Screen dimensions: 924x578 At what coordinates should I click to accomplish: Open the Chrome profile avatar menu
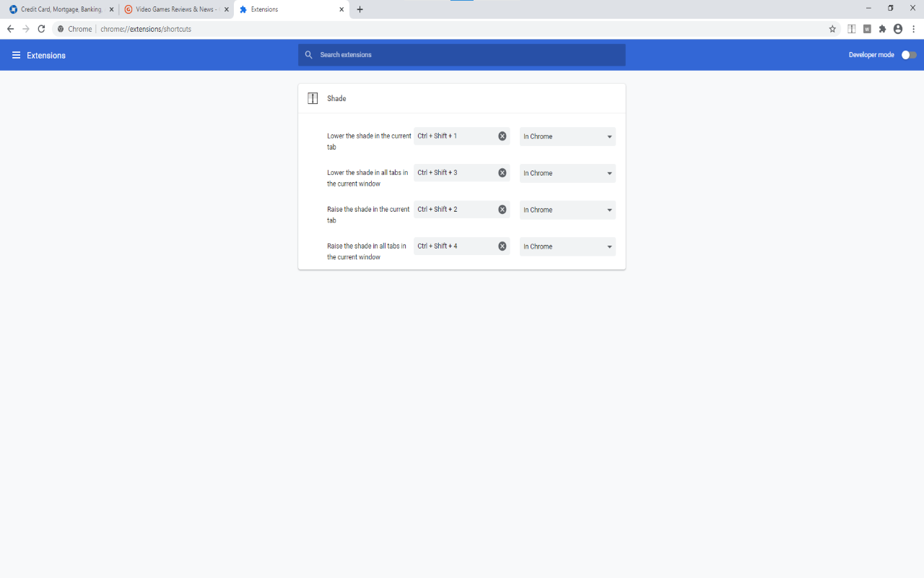click(x=898, y=29)
